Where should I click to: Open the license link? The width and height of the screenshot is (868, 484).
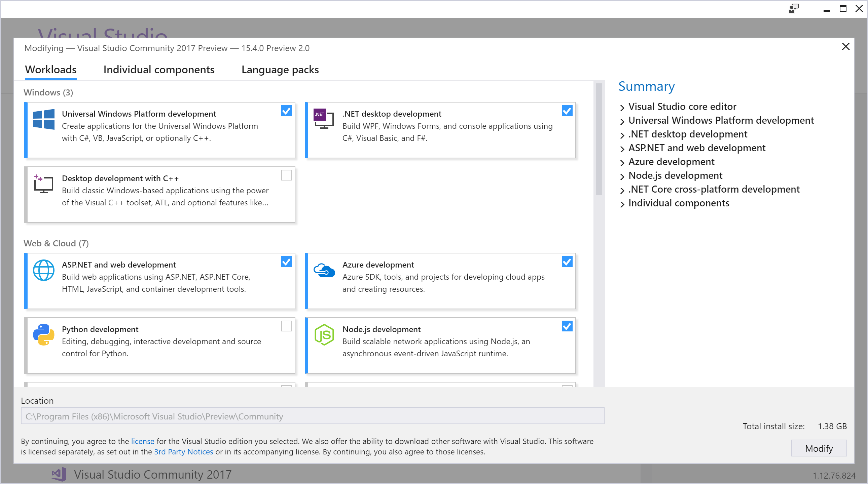coord(143,441)
